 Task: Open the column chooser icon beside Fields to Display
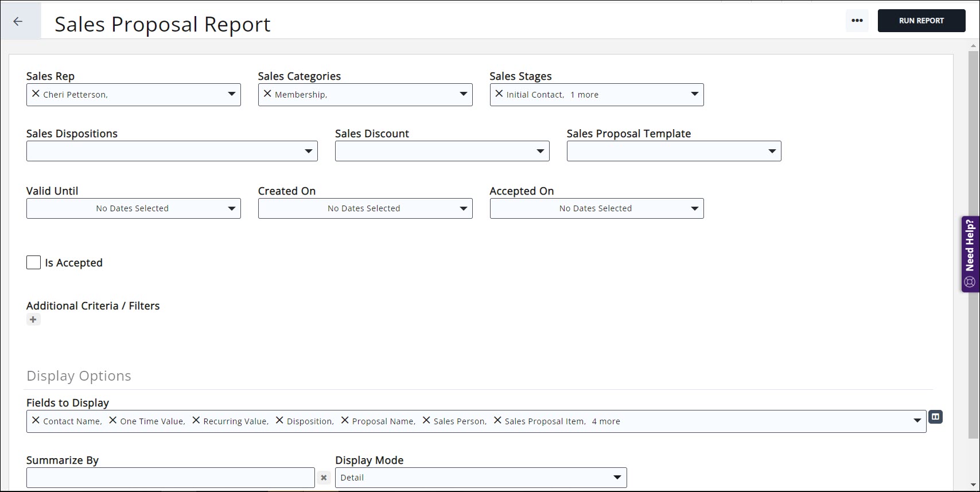(935, 417)
